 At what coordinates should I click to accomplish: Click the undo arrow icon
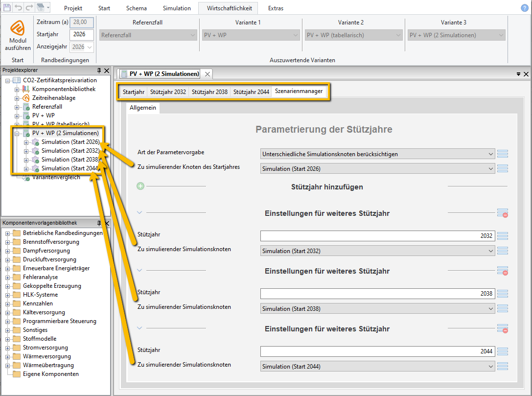tap(18, 7)
